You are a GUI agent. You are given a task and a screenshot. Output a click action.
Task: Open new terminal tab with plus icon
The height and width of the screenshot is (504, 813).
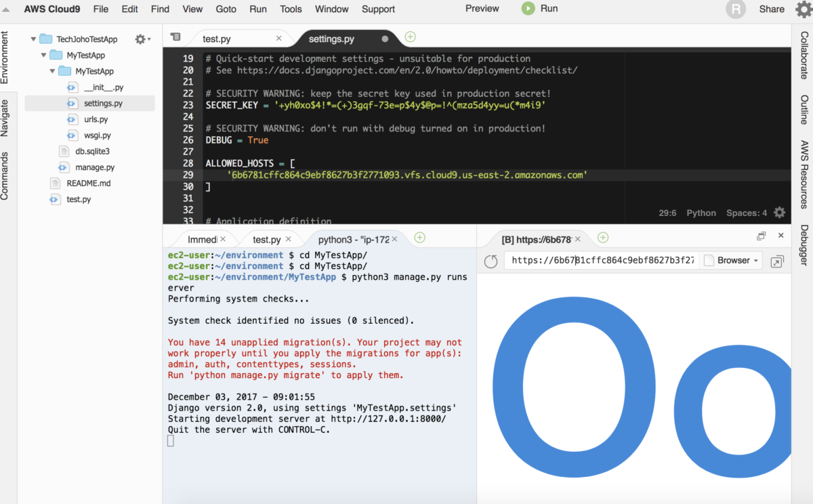tap(419, 238)
